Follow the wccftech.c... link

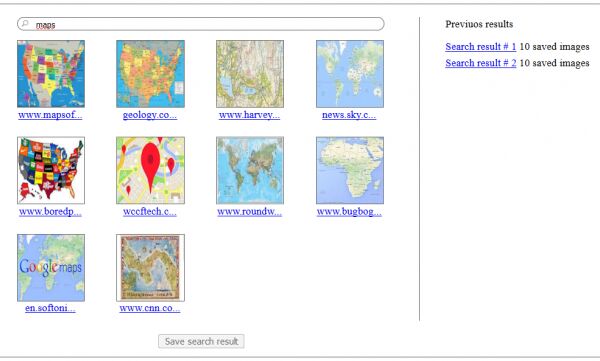(x=150, y=211)
